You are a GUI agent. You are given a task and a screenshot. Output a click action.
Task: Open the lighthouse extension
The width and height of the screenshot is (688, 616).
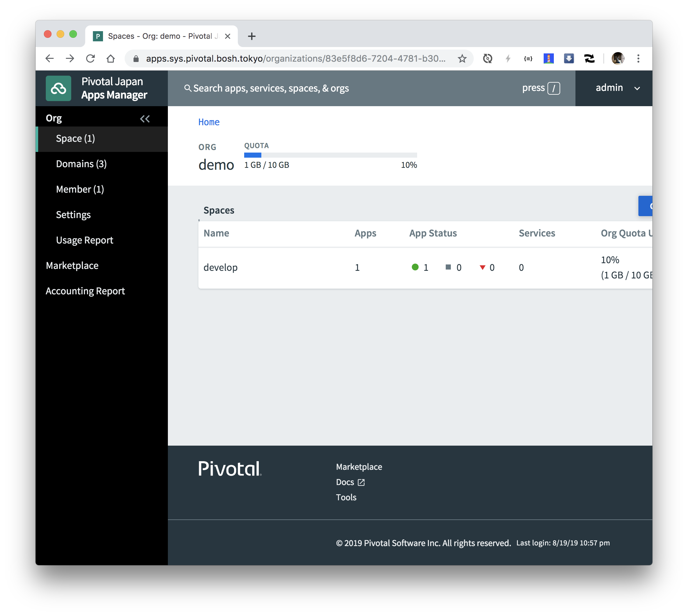point(548,58)
